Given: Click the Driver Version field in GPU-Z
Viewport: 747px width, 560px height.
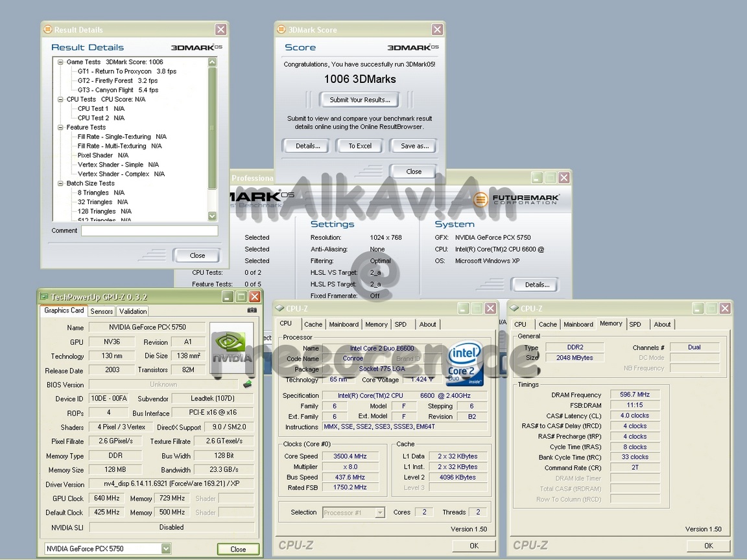Looking at the screenshot, I should click(x=171, y=484).
